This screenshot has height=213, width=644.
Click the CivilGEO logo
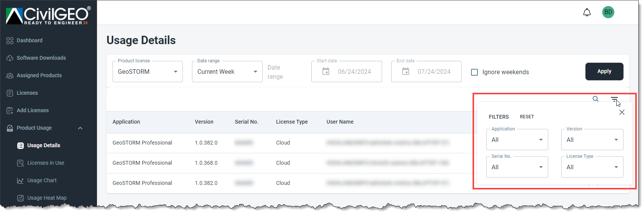pos(48,16)
